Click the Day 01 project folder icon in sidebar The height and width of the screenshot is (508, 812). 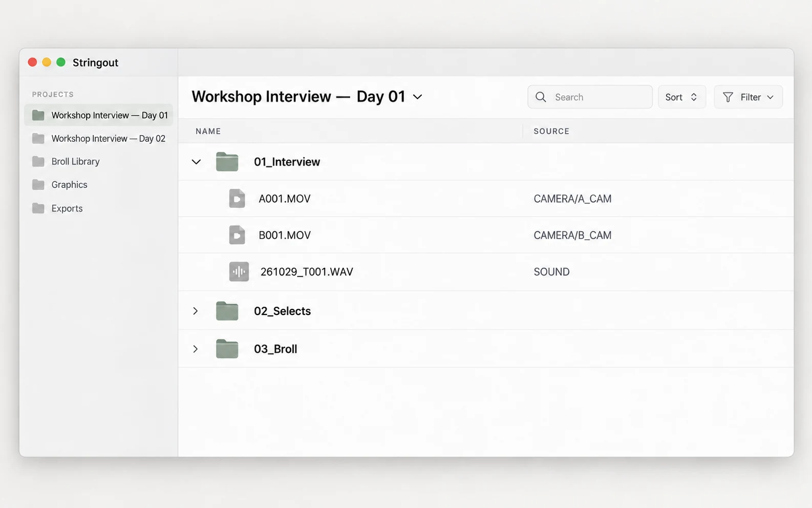tap(38, 115)
